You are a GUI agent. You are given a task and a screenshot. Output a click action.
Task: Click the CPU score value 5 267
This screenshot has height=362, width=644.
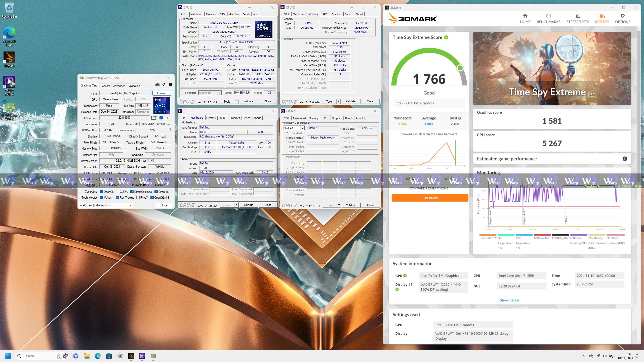pos(552,144)
